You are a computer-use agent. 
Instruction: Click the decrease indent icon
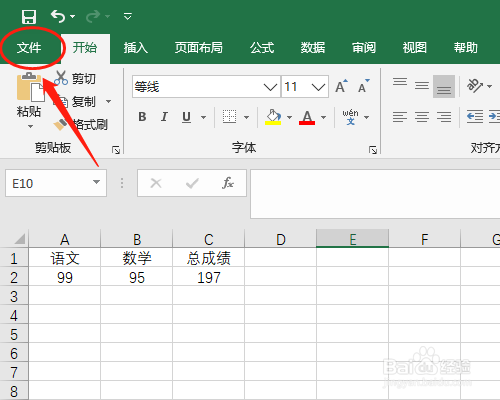pos(475,117)
